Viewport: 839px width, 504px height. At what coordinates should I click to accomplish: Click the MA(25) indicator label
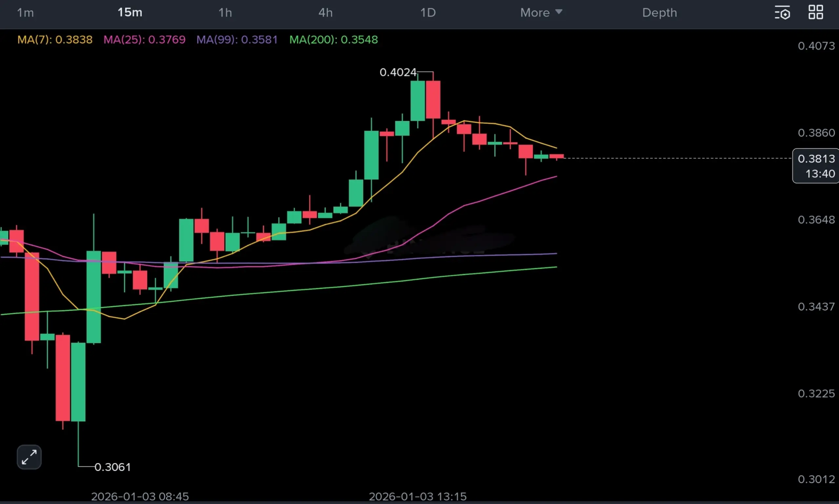click(x=145, y=40)
